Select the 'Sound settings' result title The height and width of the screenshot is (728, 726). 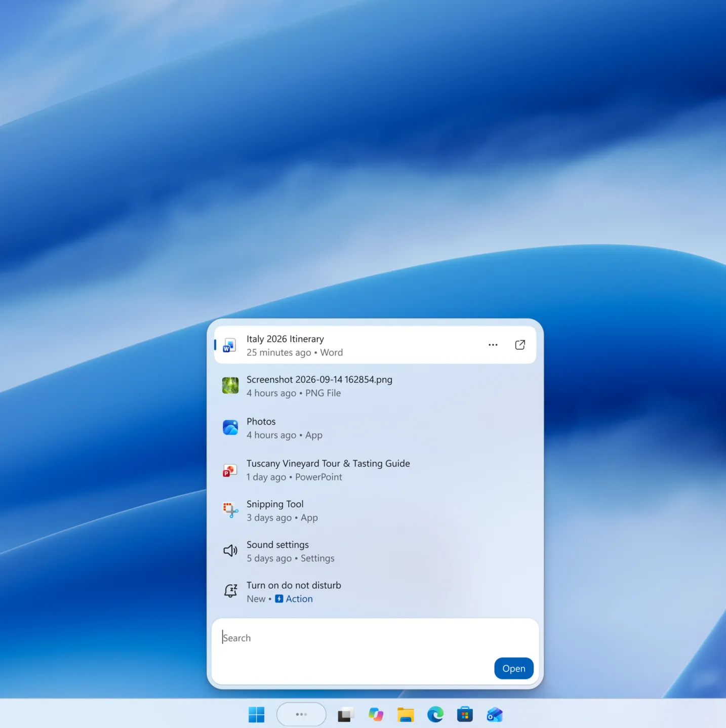tap(277, 545)
